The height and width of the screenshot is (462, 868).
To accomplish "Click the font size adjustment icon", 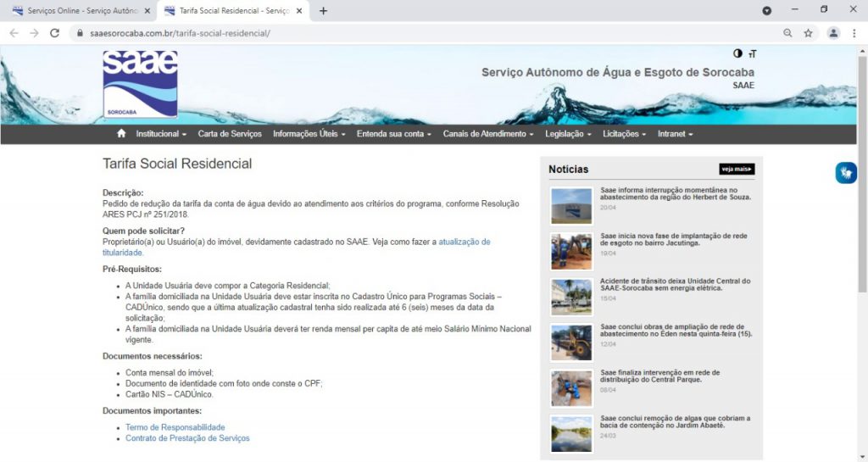I will tap(752, 54).
